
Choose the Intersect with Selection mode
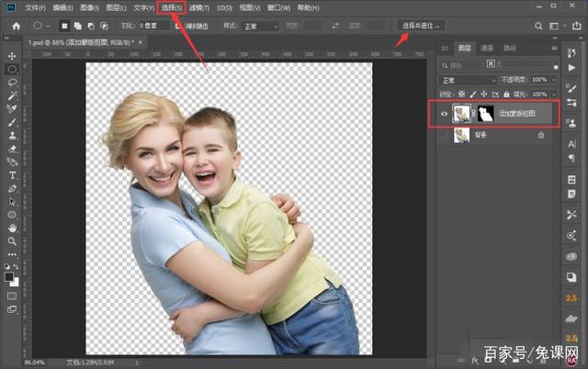click(104, 26)
